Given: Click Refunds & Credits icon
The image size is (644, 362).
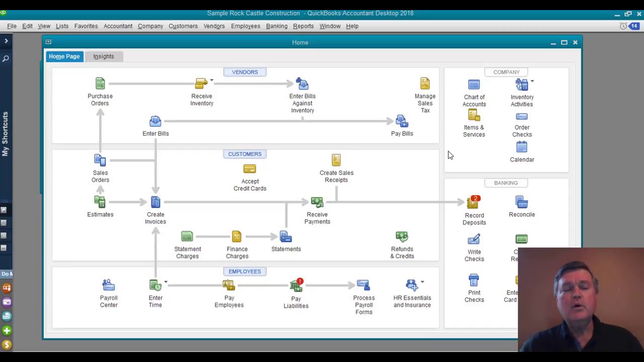Looking at the screenshot, I should coord(401,236).
